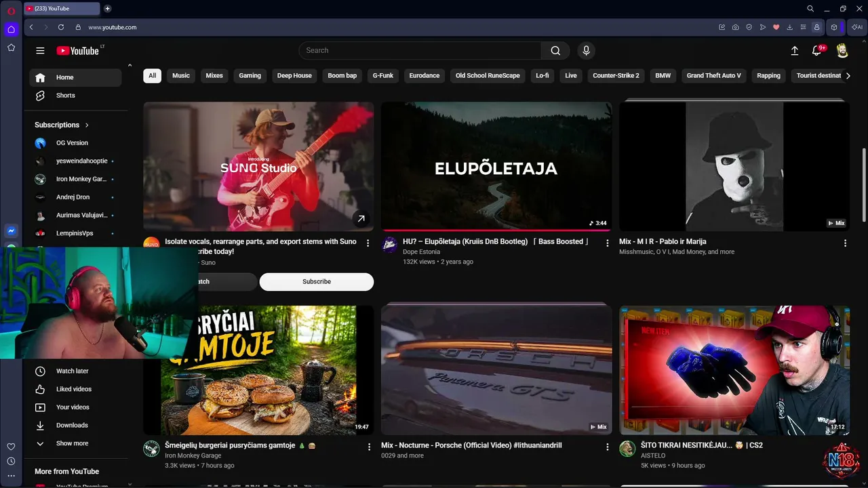
Task: Click the Opera edit/note icon in address bar
Action: pos(722,27)
